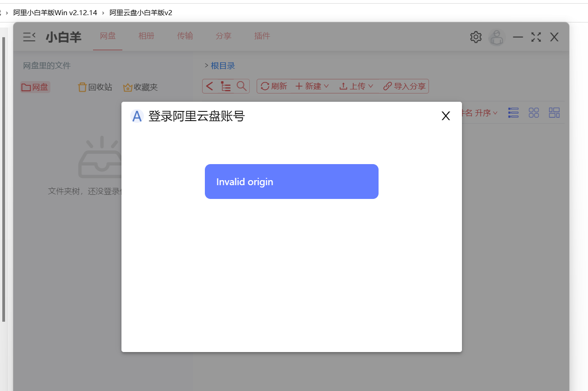
Task: Open the 回收站 recycle bin
Action: [95, 87]
